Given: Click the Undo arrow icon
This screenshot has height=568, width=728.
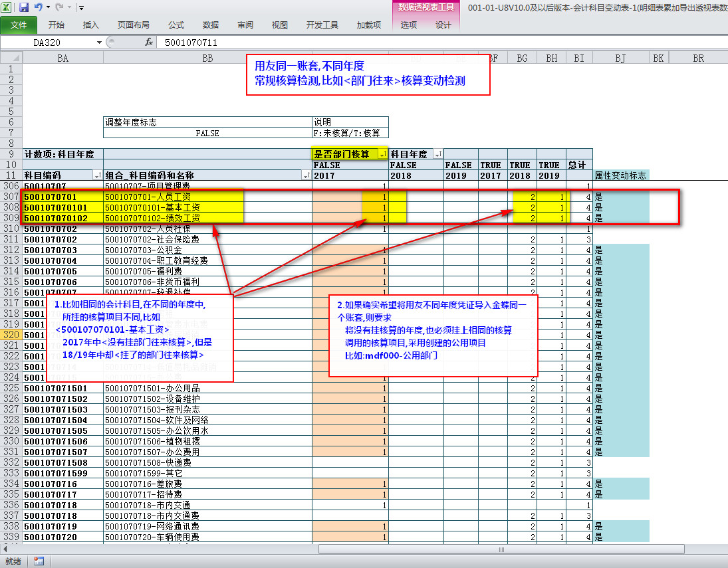Looking at the screenshot, I should [x=39, y=7].
